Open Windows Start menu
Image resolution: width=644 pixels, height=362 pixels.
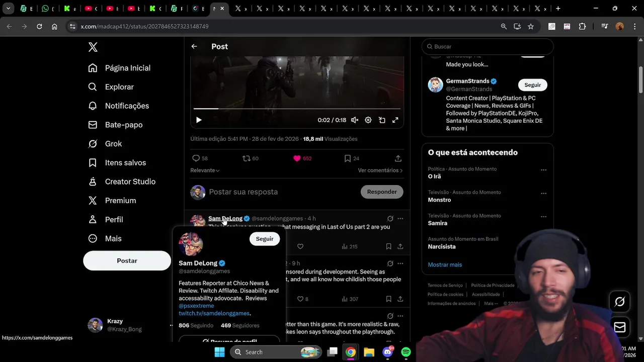point(220,352)
